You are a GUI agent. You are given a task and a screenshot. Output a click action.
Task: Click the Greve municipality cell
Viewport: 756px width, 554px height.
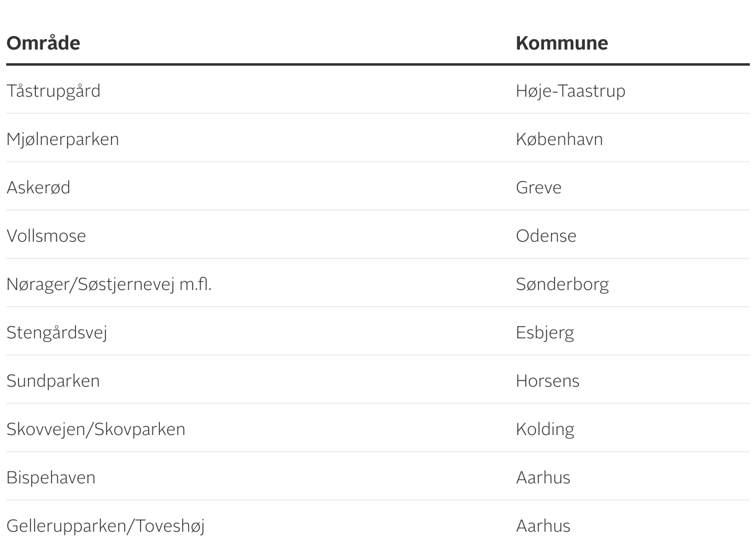click(538, 188)
